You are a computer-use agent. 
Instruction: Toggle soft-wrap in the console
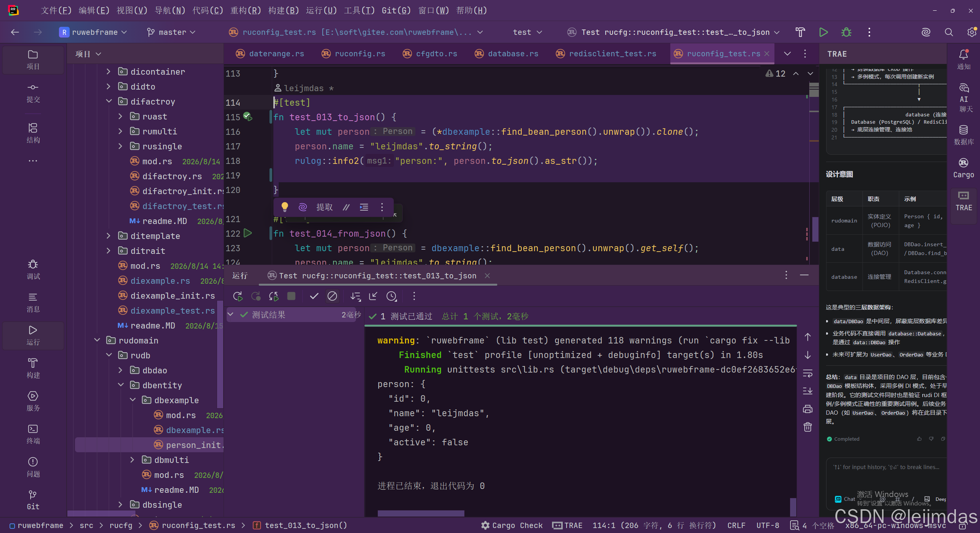tap(808, 373)
